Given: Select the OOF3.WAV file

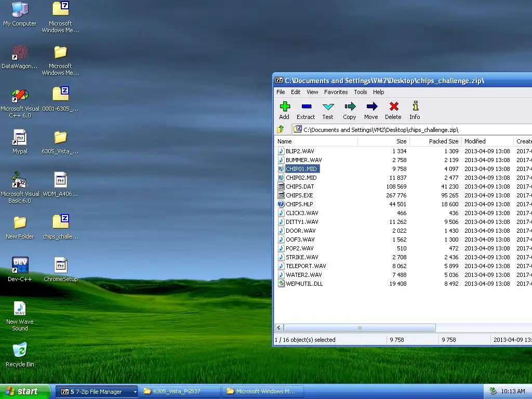Looking at the screenshot, I should click(x=300, y=239).
